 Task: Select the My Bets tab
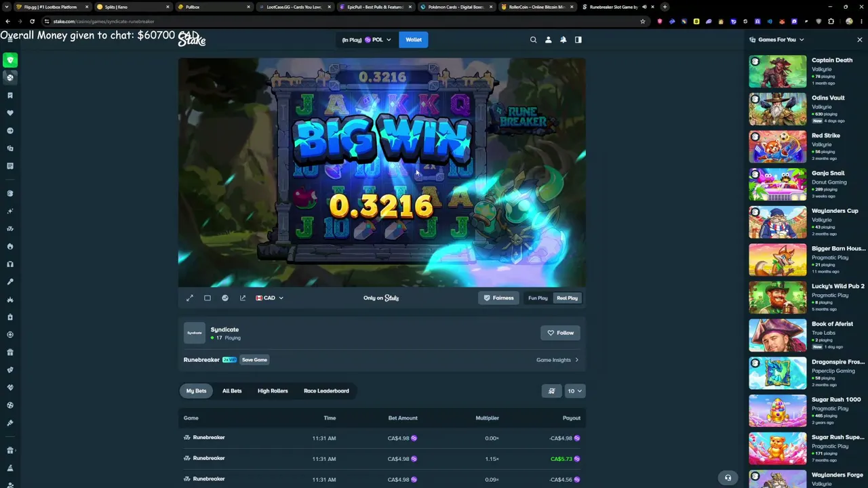[196, 391]
